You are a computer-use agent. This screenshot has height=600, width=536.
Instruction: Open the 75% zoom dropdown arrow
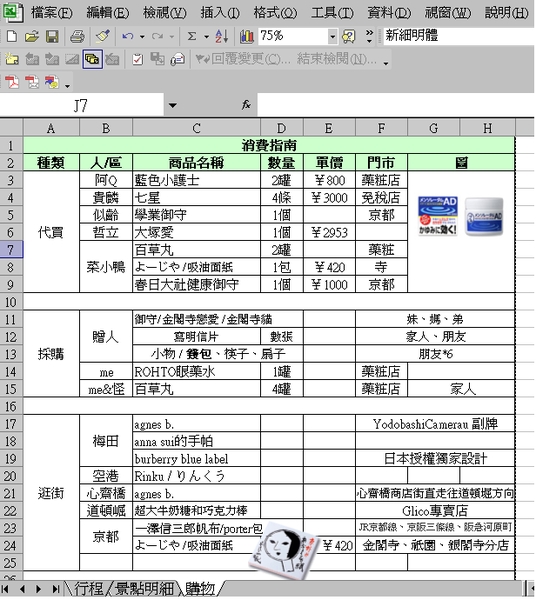click(332, 37)
